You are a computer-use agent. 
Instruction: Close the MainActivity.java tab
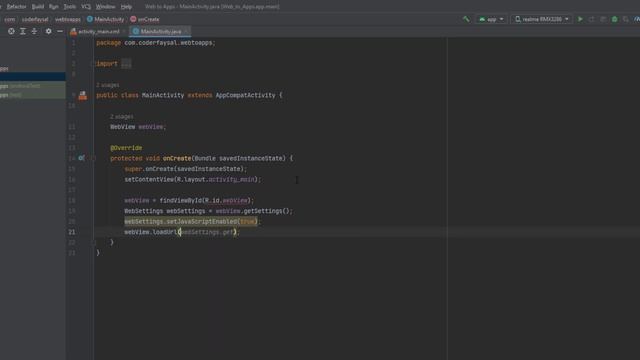click(x=186, y=31)
